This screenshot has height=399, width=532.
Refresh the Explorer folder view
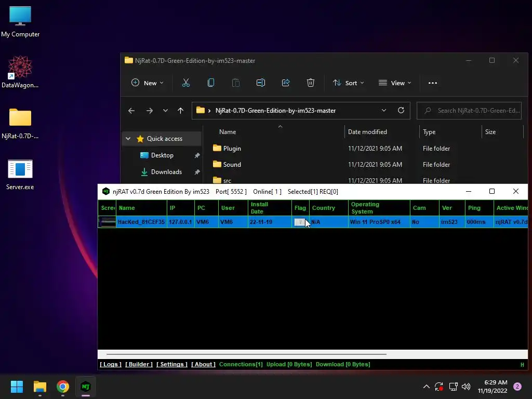tap(401, 111)
